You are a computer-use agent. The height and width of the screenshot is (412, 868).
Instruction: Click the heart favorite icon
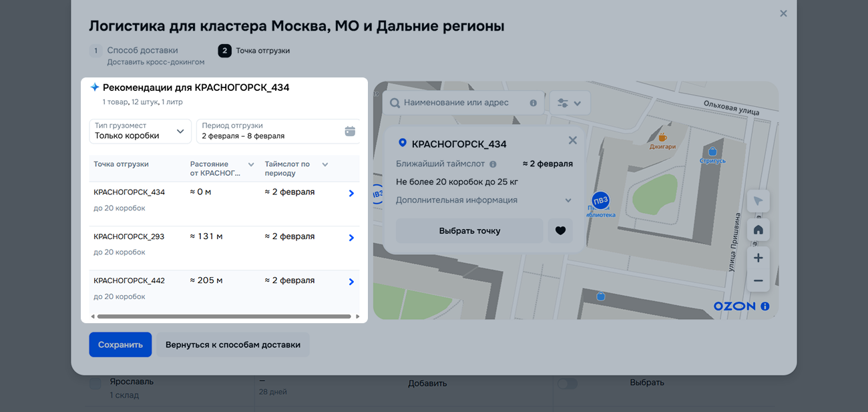coord(560,231)
